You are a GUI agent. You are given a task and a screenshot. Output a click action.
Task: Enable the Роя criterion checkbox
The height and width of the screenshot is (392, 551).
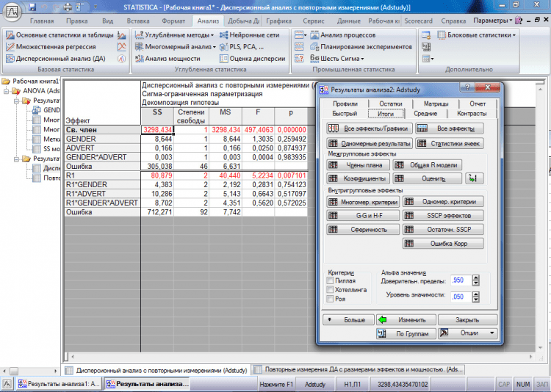coord(330,299)
